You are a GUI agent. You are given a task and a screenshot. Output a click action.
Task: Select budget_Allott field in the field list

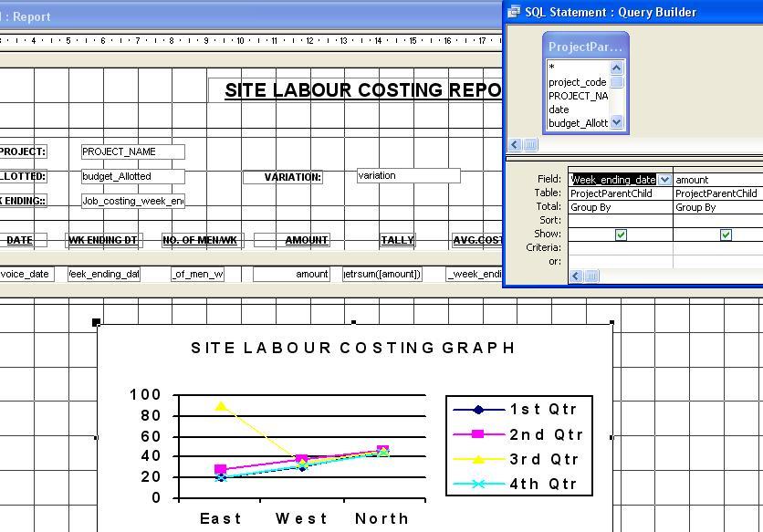pyautogui.click(x=578, y=123)
